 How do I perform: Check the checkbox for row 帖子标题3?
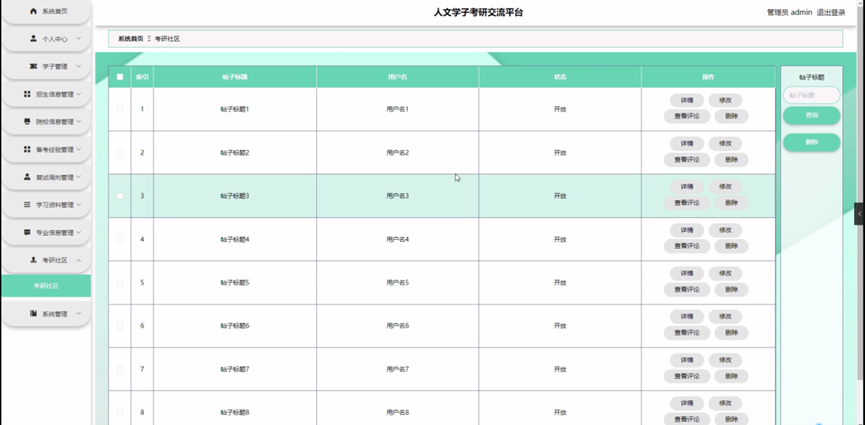tap(120, 196)
